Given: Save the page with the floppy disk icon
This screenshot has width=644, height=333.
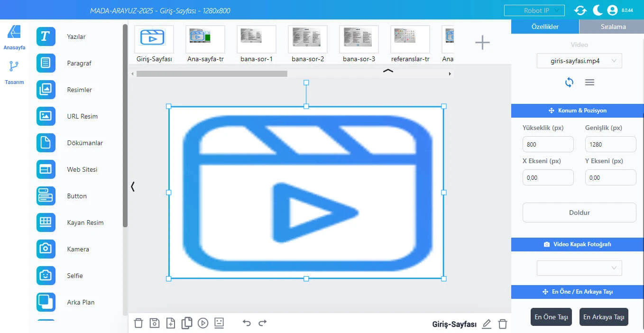Looking at the screenshot, I should coord(154,323).
